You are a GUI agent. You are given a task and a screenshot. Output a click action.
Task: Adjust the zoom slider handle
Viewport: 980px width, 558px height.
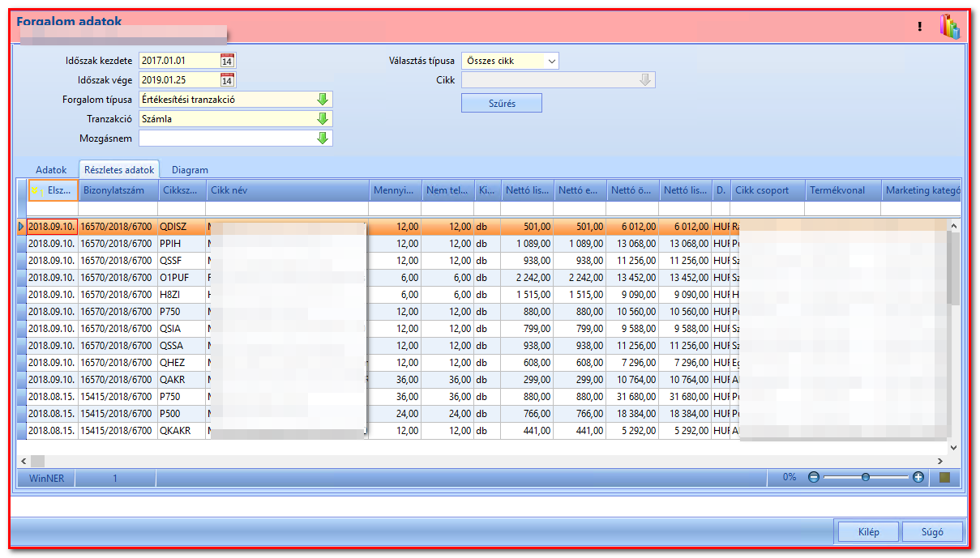[866, 478]
